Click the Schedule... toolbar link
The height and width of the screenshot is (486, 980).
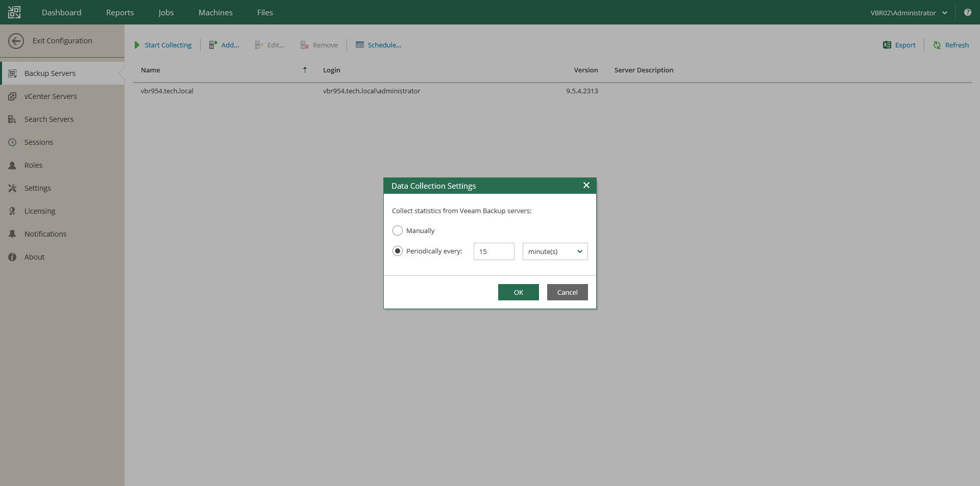[384, 45]
